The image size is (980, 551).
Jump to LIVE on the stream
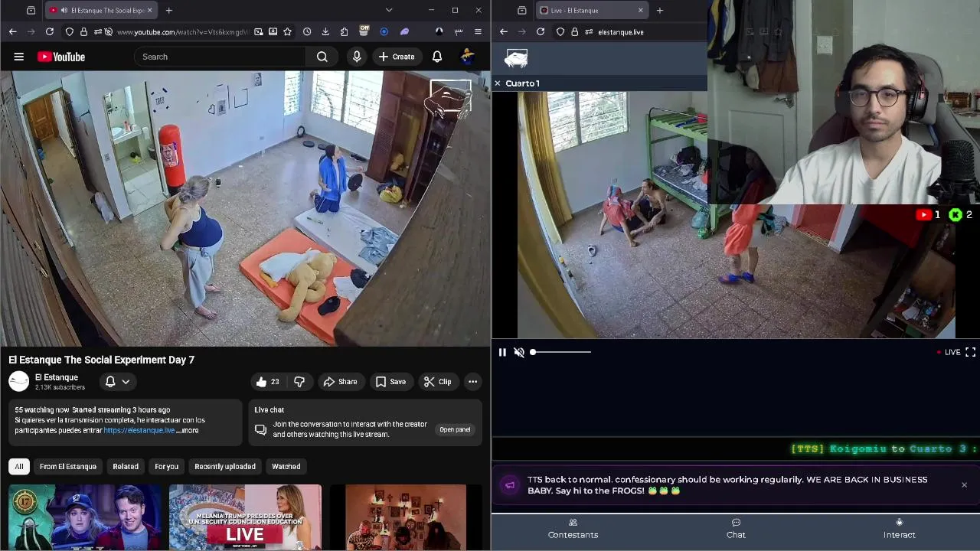949,352
